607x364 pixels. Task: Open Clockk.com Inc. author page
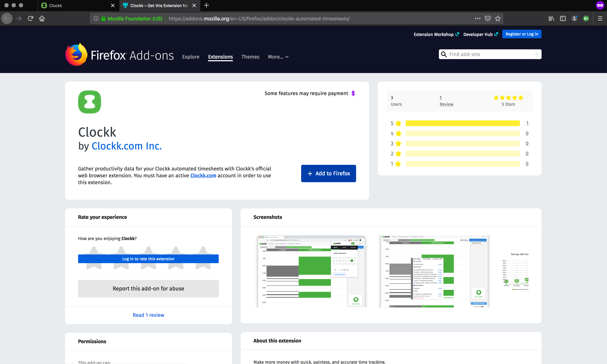tap(127, 146)
